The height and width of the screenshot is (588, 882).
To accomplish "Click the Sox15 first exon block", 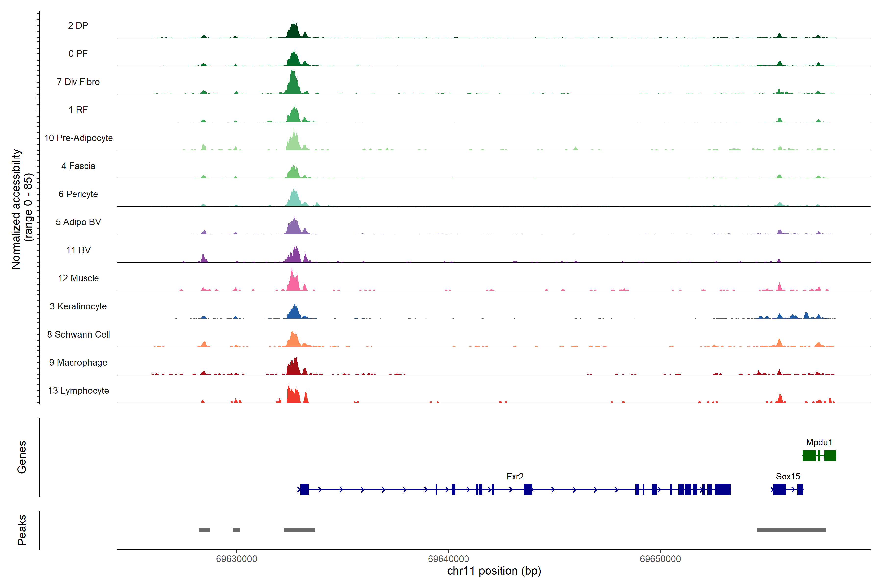I will 779,489.
